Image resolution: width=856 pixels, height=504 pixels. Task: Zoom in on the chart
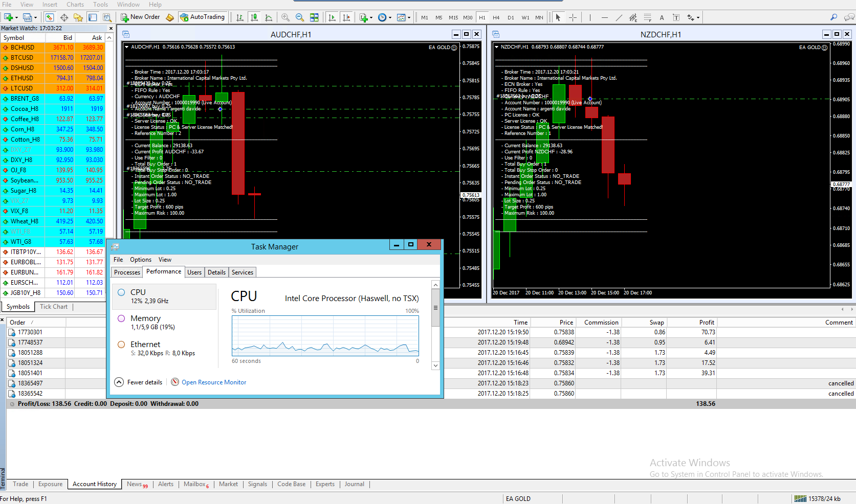[286, 17]
